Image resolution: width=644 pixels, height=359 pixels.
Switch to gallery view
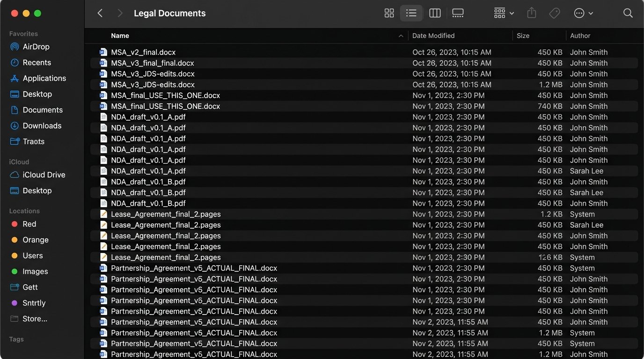click(458, 13)
